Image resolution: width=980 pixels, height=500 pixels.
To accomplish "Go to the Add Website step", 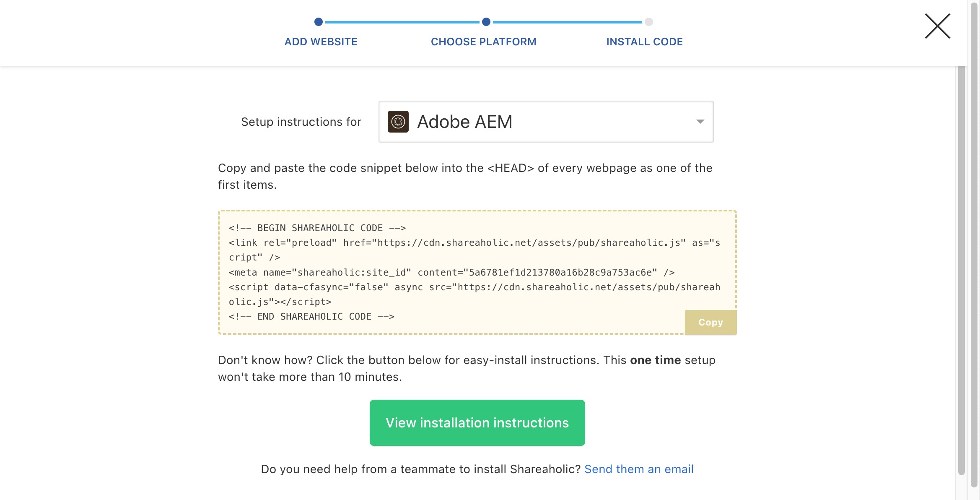I will (x=321, y=42).
